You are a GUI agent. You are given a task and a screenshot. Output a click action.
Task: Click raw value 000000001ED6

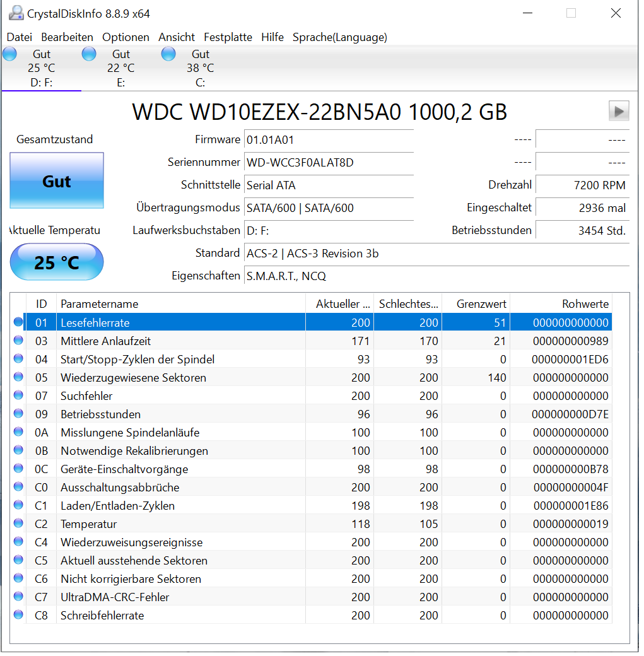570,360
